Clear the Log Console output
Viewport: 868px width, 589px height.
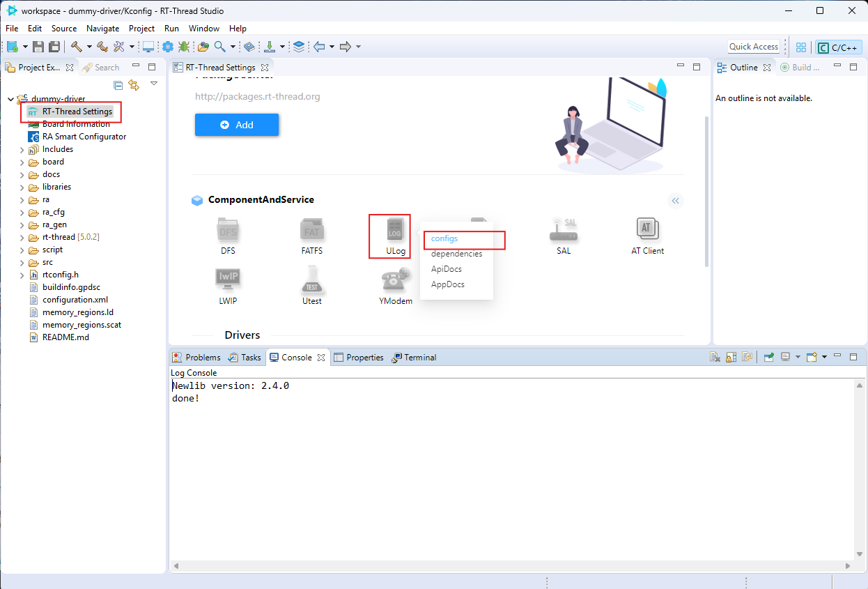(x=714, y=357)
